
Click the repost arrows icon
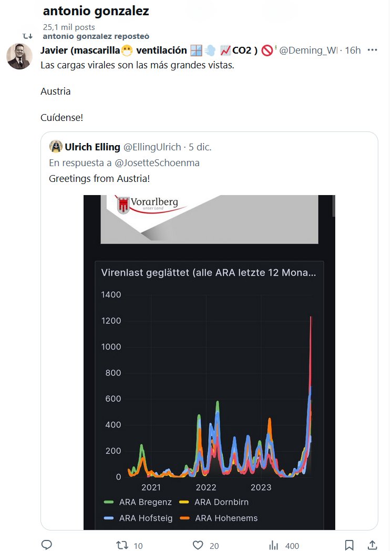[x=122, y=545]
